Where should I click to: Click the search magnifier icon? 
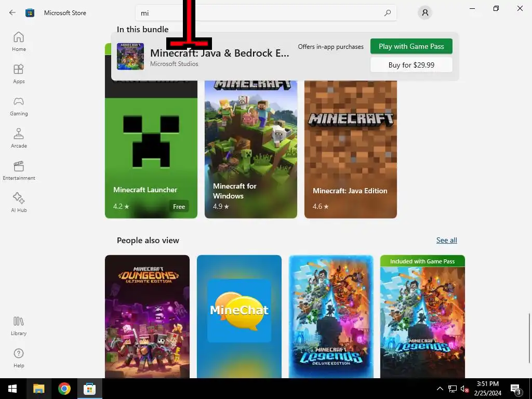(388, 13)
